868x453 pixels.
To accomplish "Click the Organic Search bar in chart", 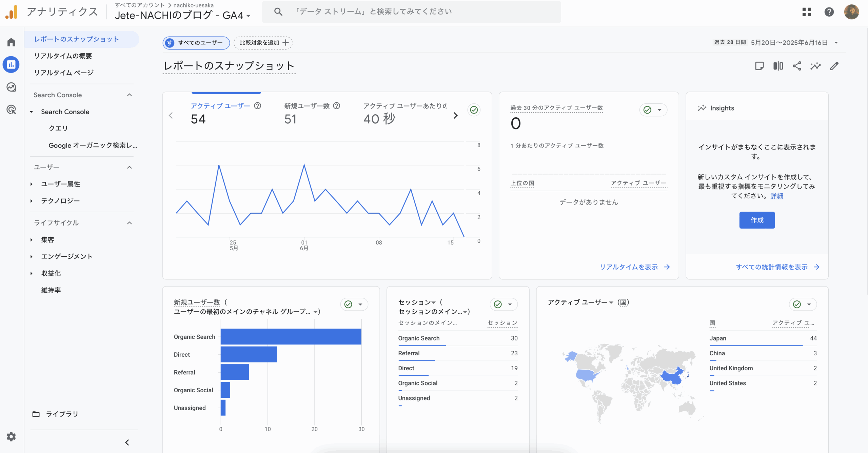I will click(291, 337).
